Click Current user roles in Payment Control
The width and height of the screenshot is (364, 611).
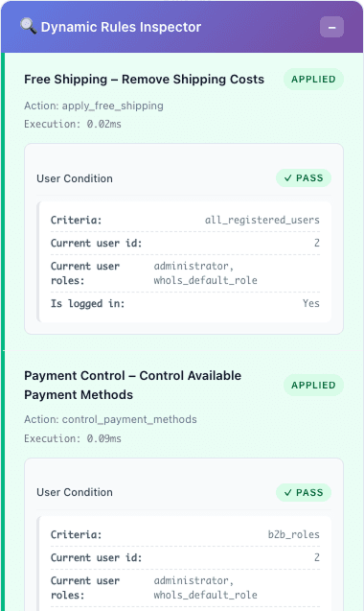(185, 588)
